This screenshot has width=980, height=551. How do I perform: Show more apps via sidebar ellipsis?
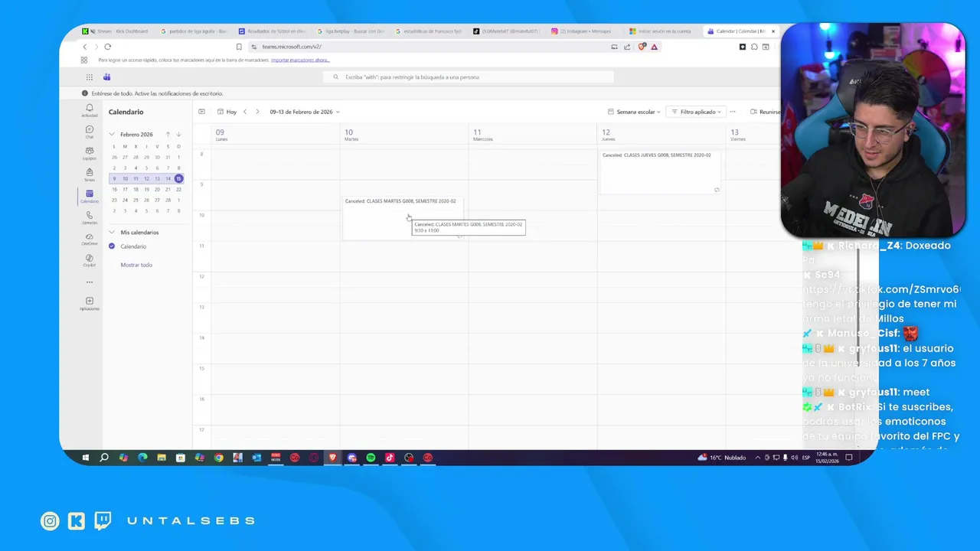90,282
